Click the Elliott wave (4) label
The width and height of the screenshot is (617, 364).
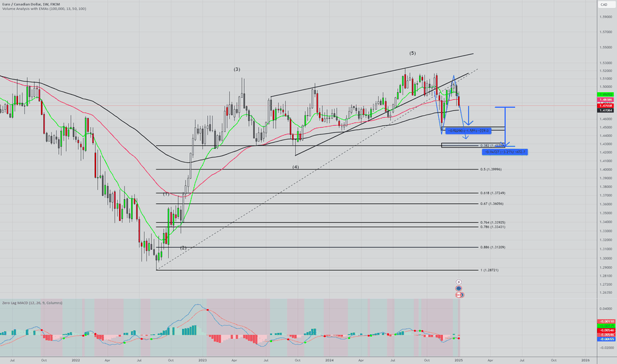pos(295,167)
